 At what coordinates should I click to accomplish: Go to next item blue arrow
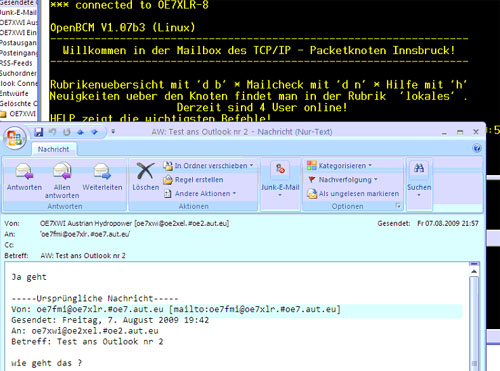(x=94, y=132)
